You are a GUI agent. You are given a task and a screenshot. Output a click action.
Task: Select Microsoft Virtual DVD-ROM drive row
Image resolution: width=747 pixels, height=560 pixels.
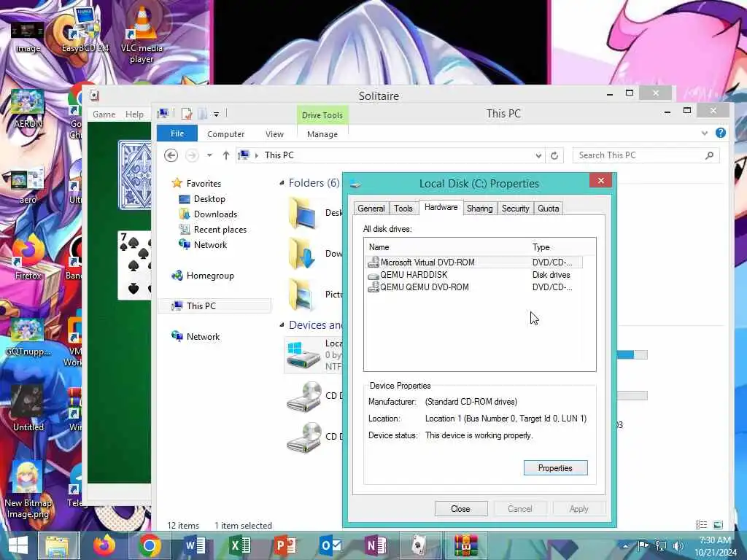tap(474, 262)
